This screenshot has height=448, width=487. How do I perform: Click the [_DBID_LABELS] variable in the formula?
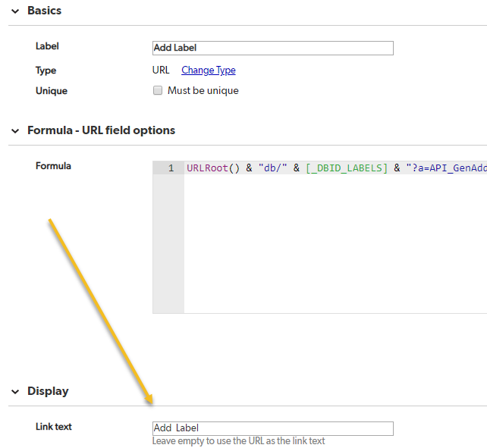click(x=347, y=168)
